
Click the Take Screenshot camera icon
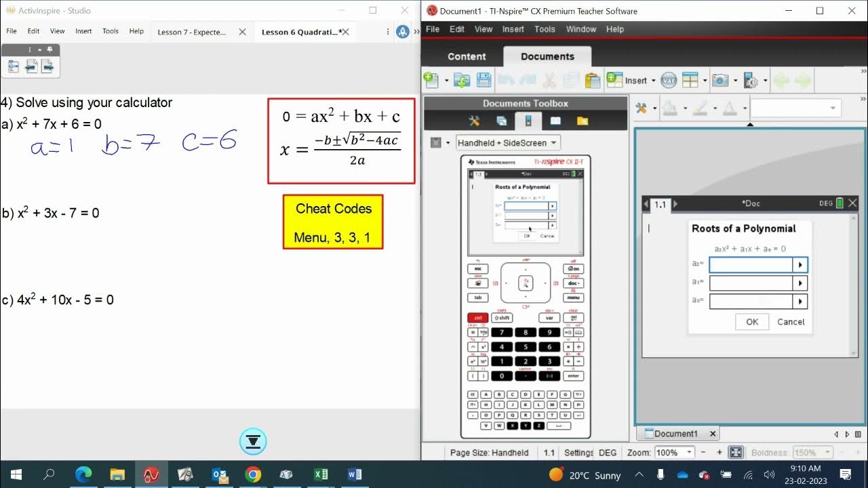click(x=719, y=80)
